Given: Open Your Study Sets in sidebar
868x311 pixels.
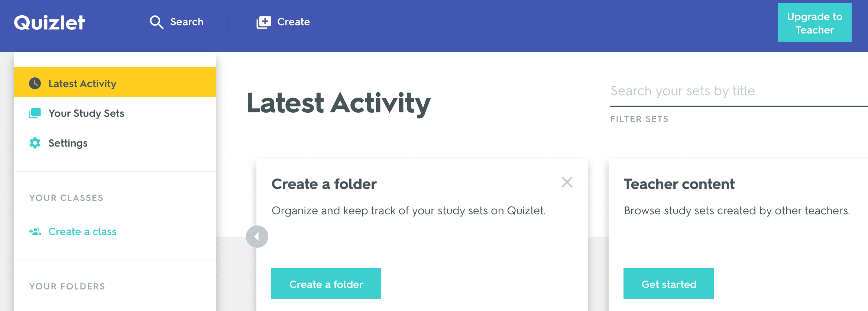Looking at the screenshot, I should [x=115, y=113].
